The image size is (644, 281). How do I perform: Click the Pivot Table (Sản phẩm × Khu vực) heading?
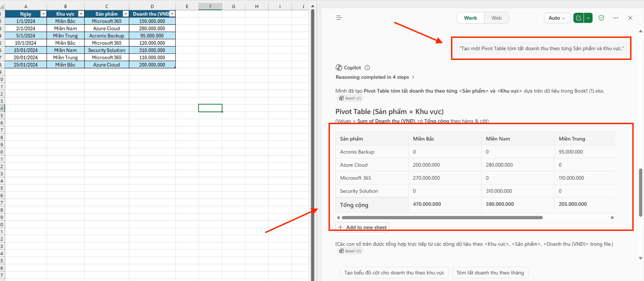389,112
